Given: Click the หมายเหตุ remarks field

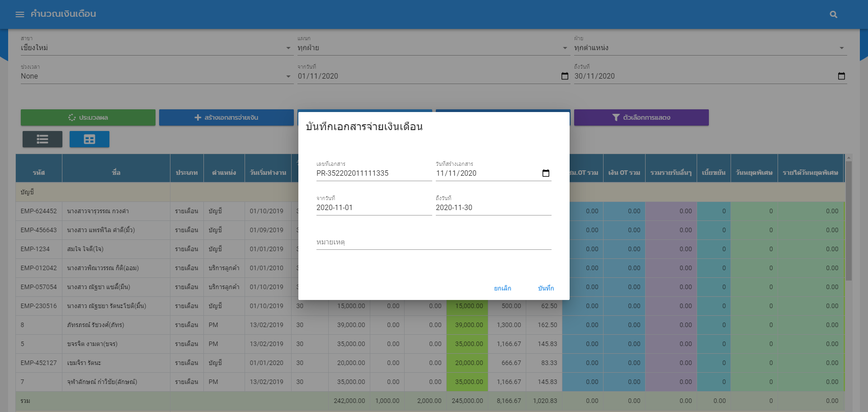Looking at the screenshot, I should 434,242.
